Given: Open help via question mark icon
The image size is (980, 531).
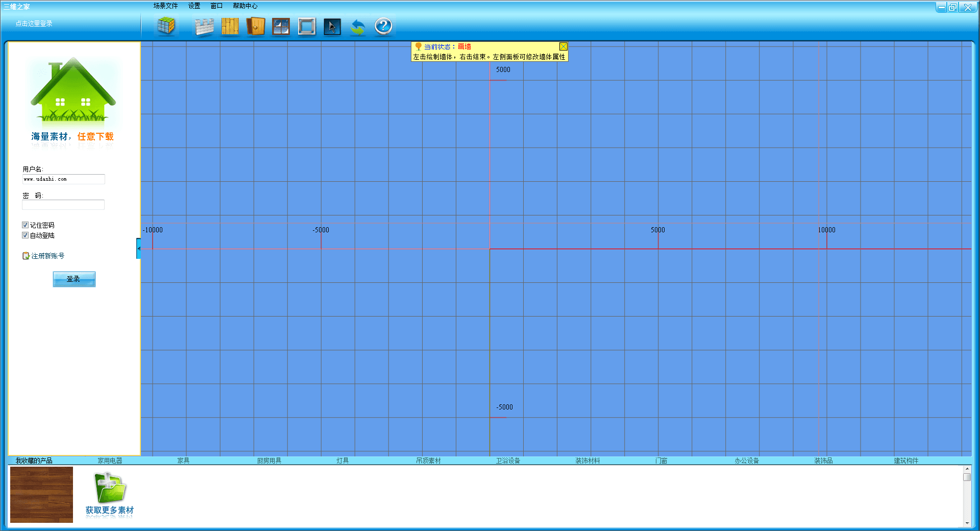Looking at the screenshot, I should pyautogui.click(x=383, y=26).
